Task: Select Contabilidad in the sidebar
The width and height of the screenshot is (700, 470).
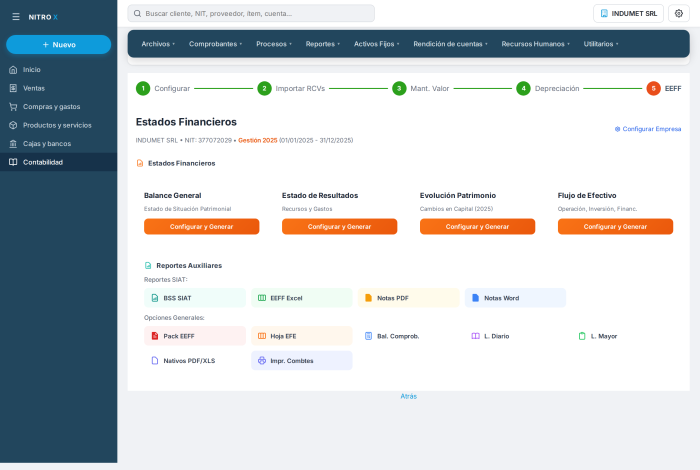Action: pyautogui.click(x=58, y=162)
